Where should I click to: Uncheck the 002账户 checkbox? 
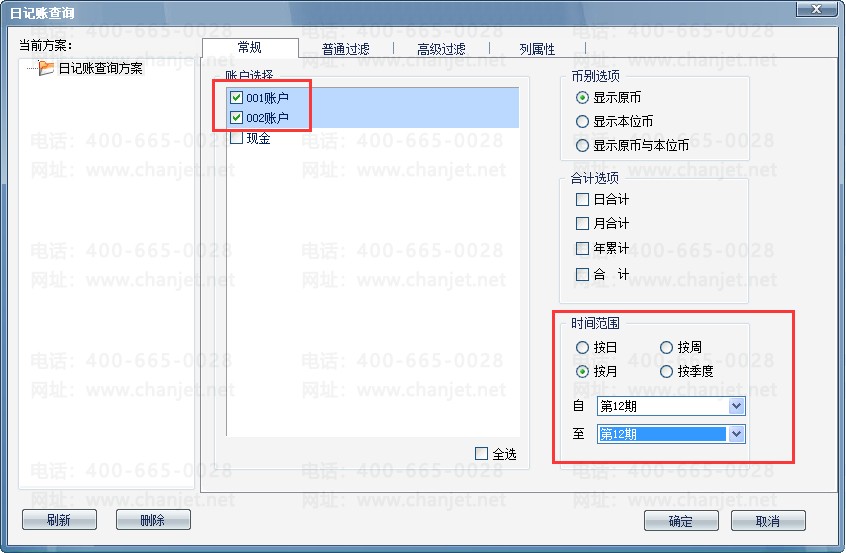click(236, 118)
